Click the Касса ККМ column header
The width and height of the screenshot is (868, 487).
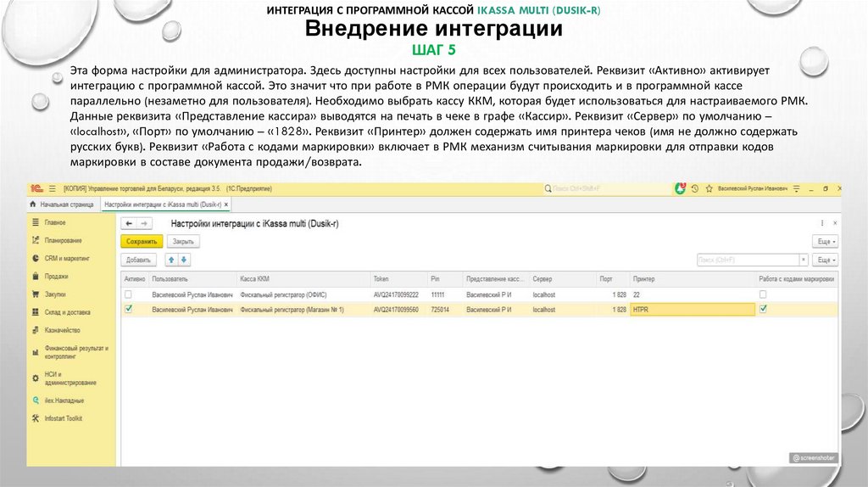303,278
